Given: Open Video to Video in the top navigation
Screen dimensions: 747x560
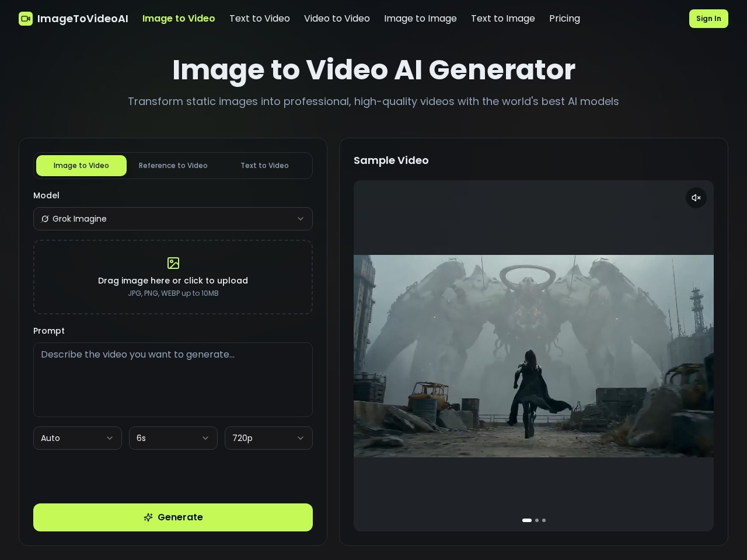Looking at the screenshot, I should point(337,19).
